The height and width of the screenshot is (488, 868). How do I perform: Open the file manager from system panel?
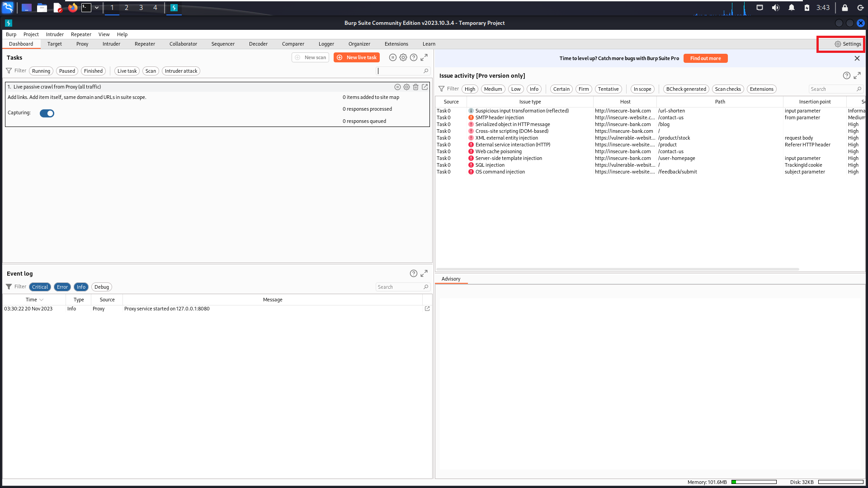pos(42,8)
